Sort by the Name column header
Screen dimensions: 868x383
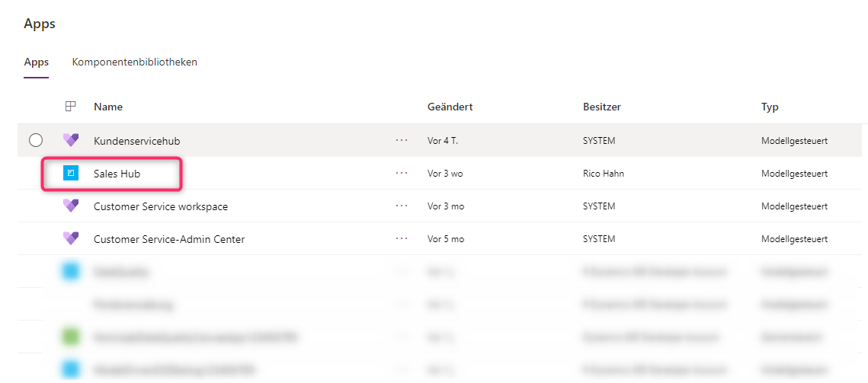coord(108,107)
